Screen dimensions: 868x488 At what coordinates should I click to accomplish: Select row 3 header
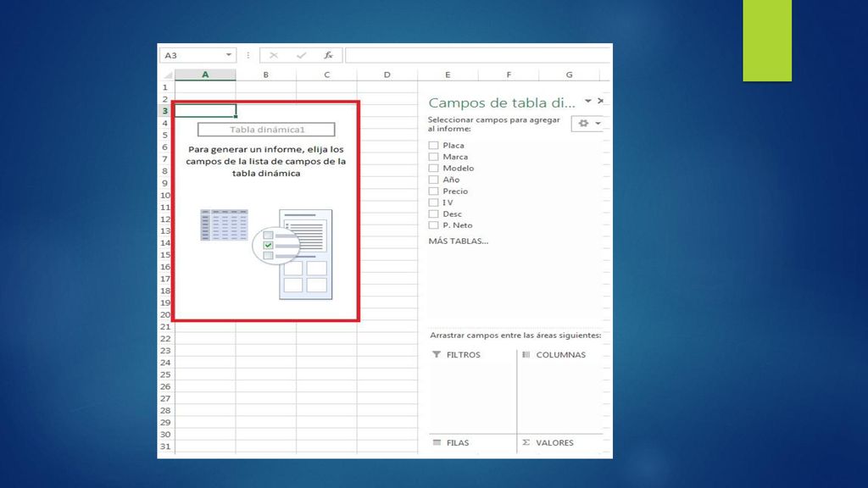coord(165,111)
